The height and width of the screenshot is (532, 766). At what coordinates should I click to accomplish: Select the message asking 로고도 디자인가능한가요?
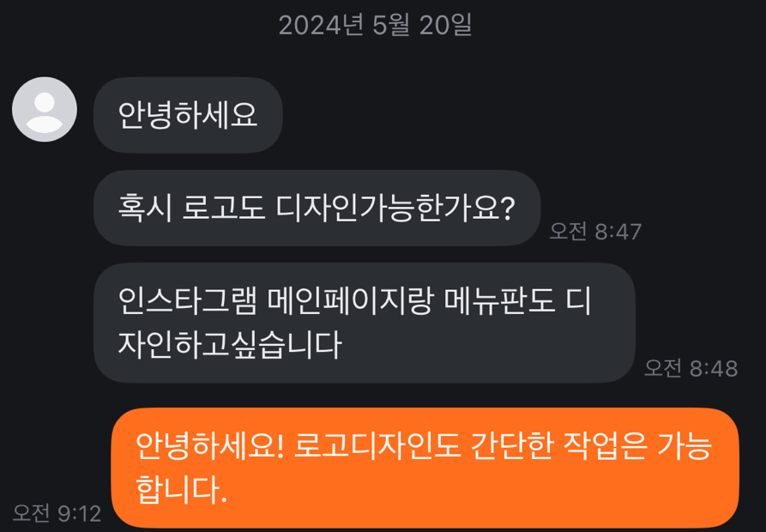[317, 209]
